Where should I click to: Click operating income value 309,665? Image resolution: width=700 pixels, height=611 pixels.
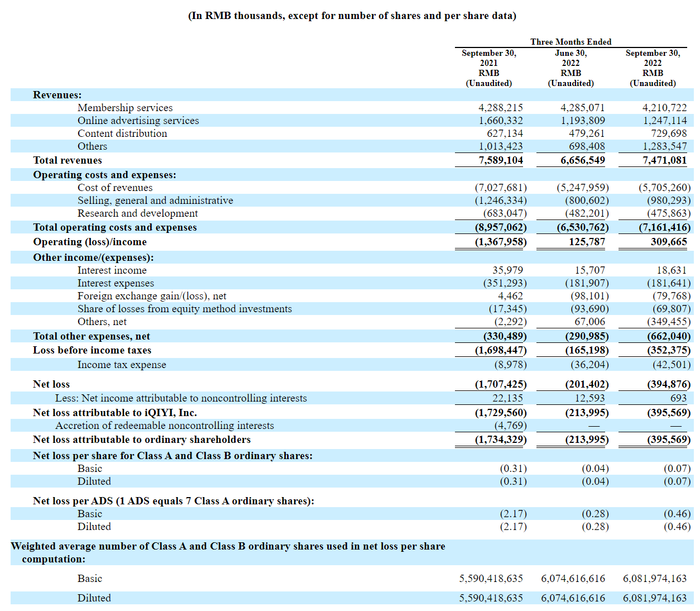[669, 242]
